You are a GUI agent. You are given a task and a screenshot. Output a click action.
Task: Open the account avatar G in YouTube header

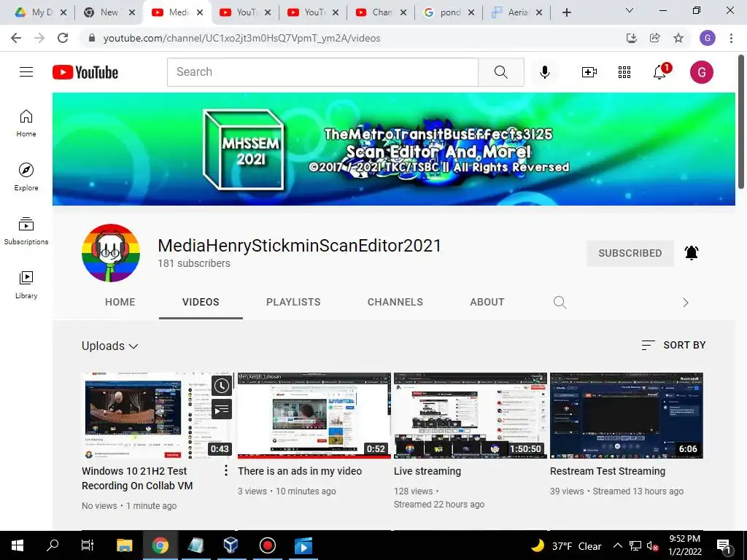[x=701, y=72]
